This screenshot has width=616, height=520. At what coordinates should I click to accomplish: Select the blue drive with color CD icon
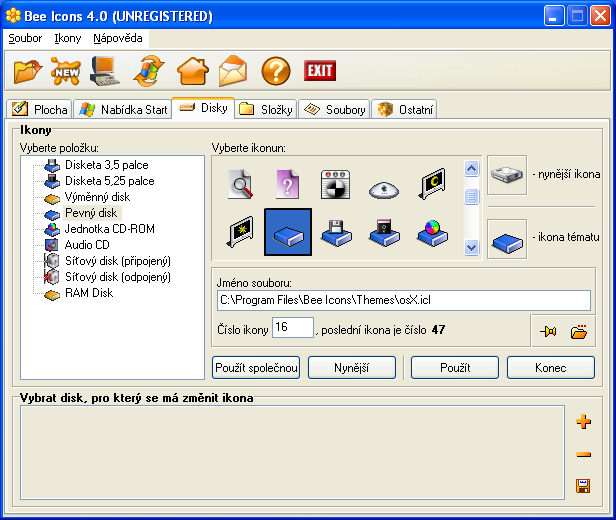point(432,234)
